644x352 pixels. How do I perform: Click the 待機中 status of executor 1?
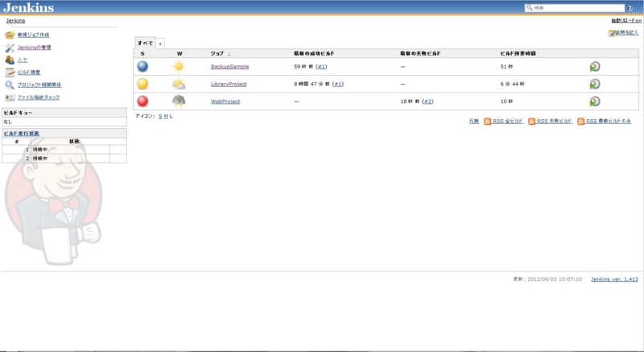point(39,150)
